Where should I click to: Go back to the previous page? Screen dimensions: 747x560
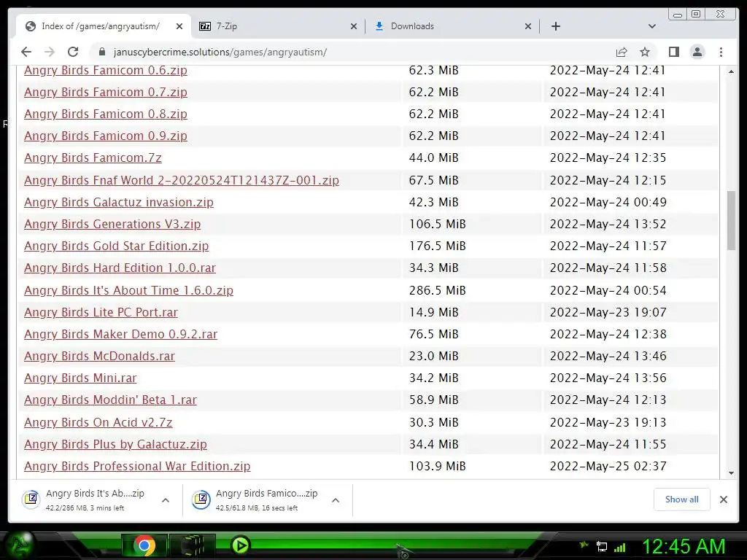(x=26, y=52)
